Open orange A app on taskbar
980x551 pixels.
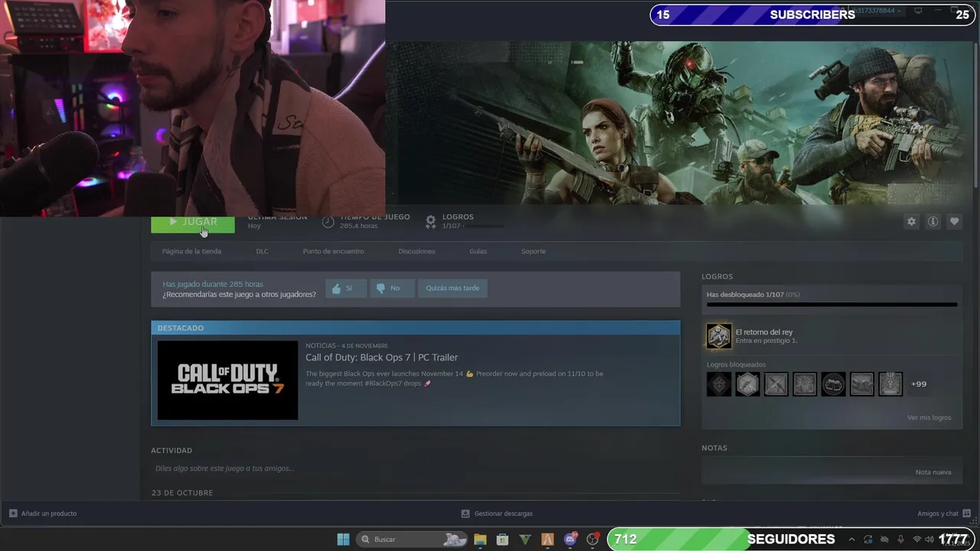tap(547, 540)
